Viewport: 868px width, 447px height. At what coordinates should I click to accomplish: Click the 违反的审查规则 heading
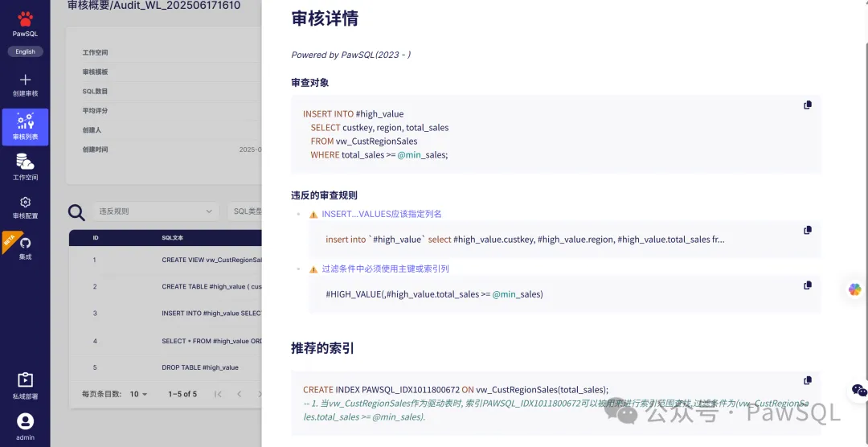point(325,195)
